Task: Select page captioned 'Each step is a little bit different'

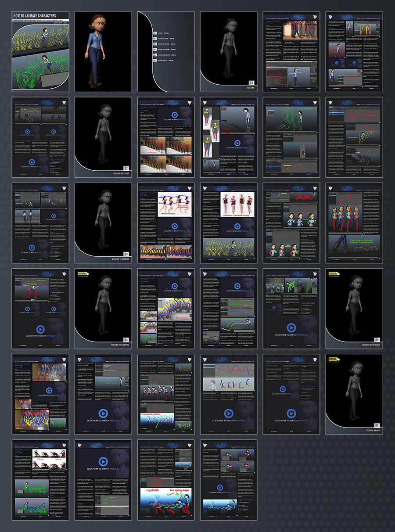Action: (x=354, y=223)
